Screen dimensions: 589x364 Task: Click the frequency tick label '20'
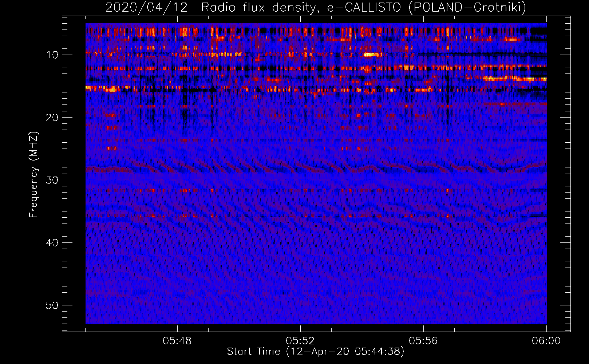(x=52, y=118)
